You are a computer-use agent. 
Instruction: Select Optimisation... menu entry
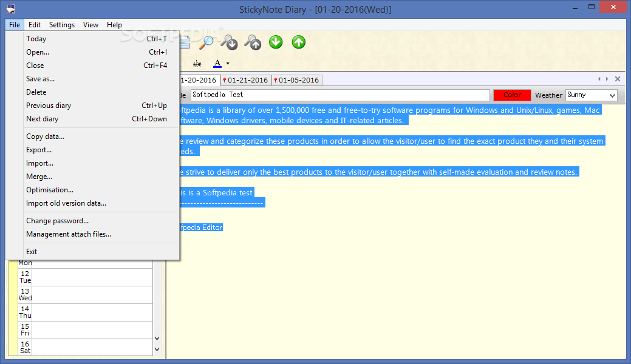[x=97, y=190]
